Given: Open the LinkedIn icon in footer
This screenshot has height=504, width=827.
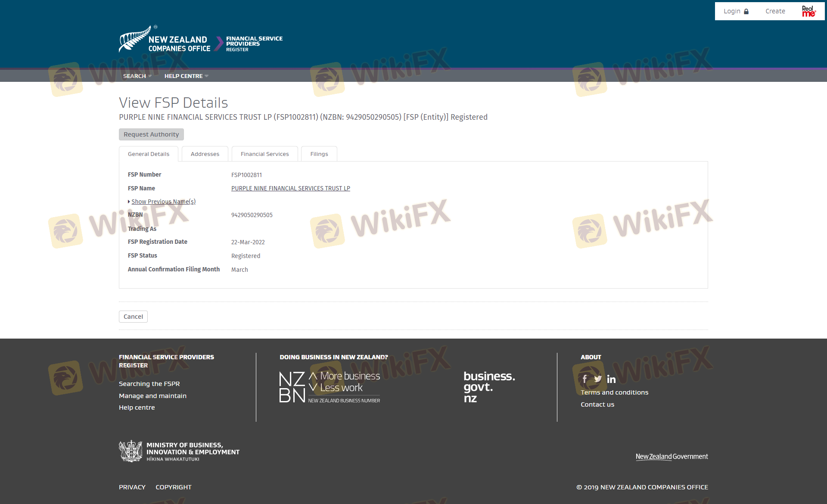Looking at the screenshot, I should 611,380.
